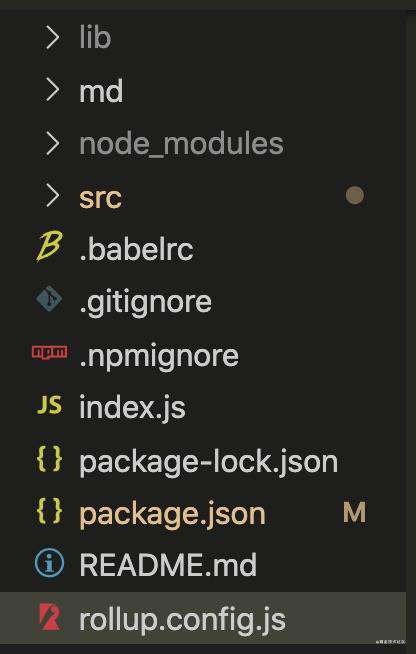Click the info icon next to README.md
The width and height of the screenshot is (416, 654).
click(49, 563)
